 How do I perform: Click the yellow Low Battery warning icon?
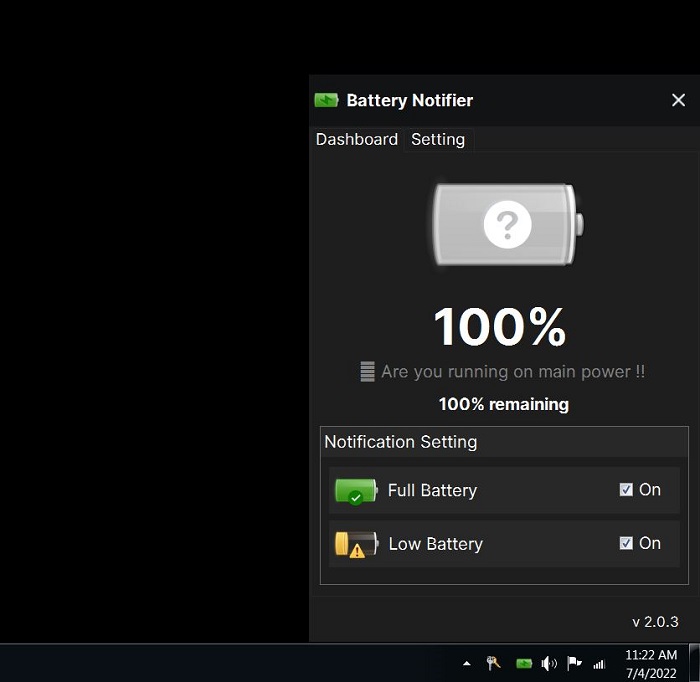(356, 545)
